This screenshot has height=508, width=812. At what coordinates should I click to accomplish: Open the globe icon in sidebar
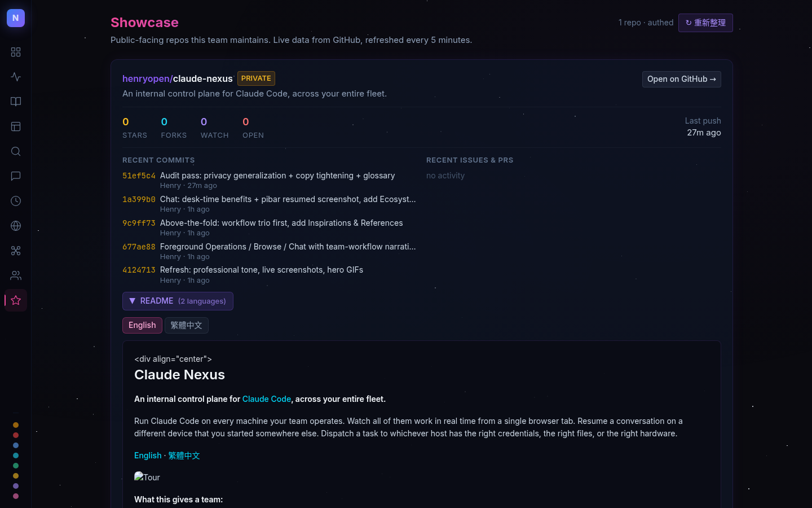tap(16, 226)
